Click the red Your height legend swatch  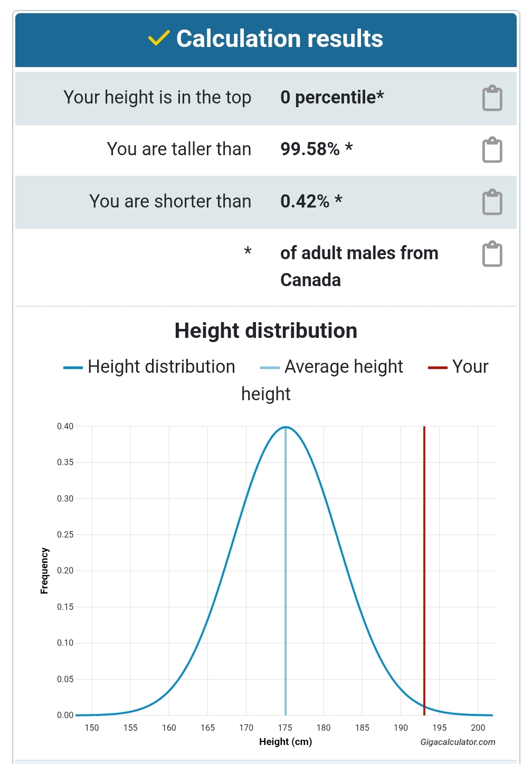(x=438, y=367)
